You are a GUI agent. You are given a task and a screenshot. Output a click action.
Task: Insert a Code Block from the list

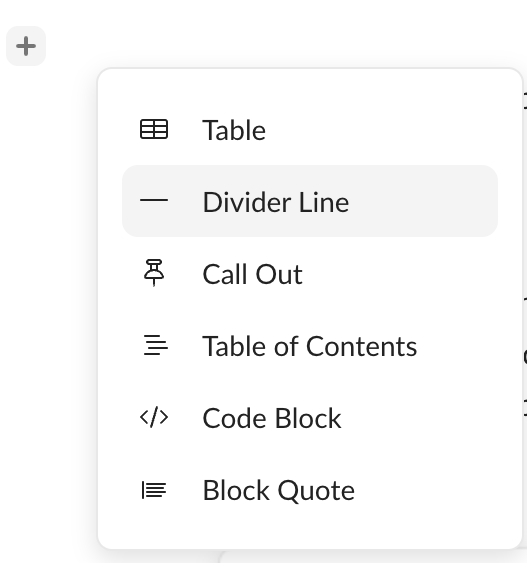click(310, 418)
